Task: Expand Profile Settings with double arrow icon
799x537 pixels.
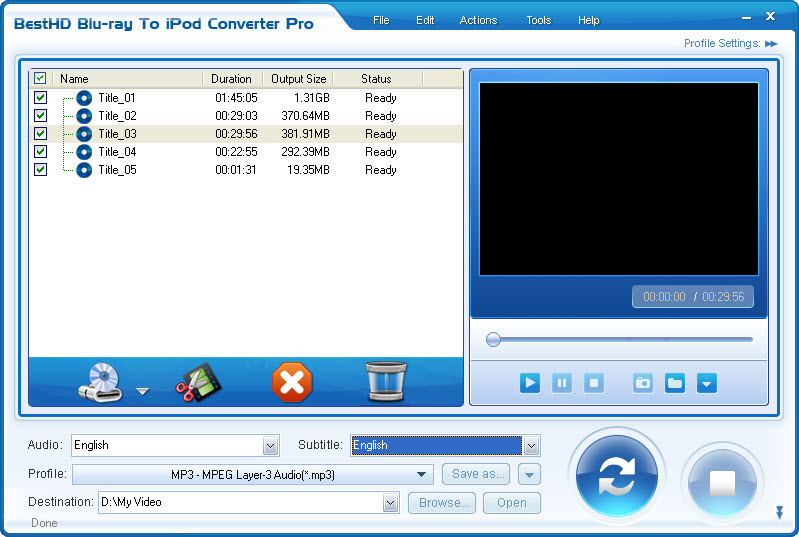Action: pos(771,44)
